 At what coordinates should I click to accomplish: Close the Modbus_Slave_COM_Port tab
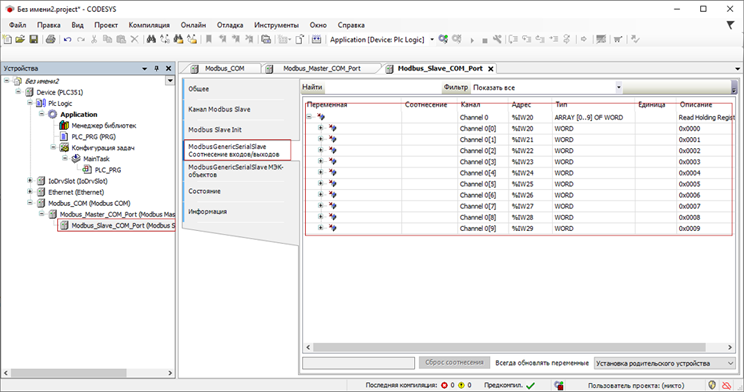491,69
